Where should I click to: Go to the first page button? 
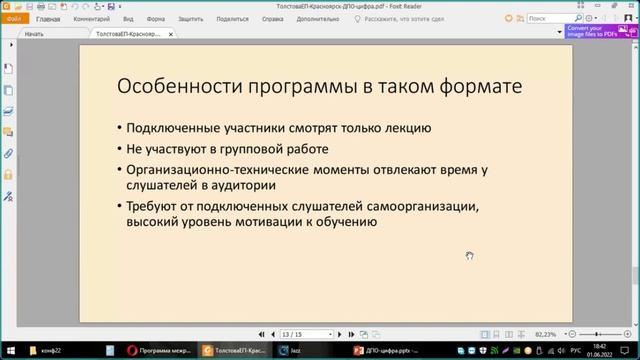tap(262, 334)
